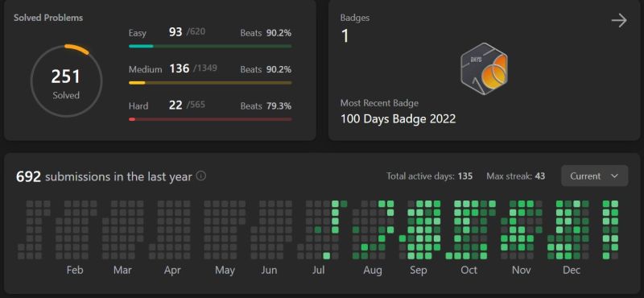Image resolution: width=644 pixels, height=298 pixels.
Task: Click the Max streak 43 label
Action: point(515,176)
